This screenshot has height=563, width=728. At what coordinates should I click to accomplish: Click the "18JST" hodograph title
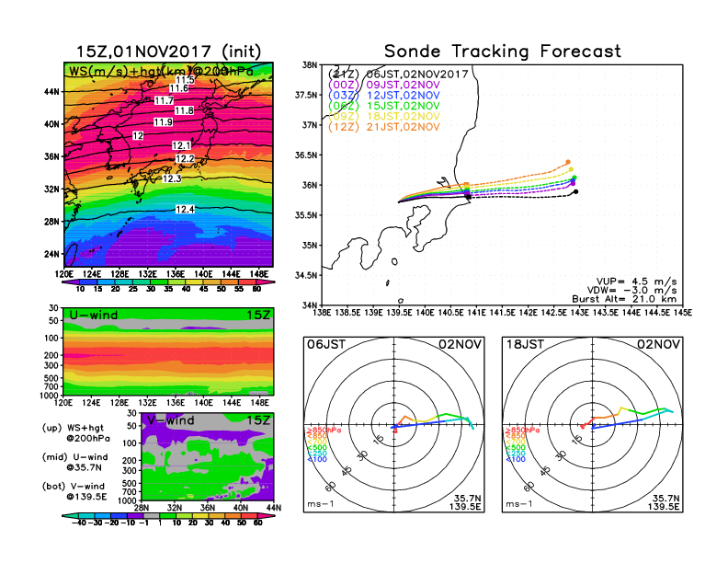[525, 344]
